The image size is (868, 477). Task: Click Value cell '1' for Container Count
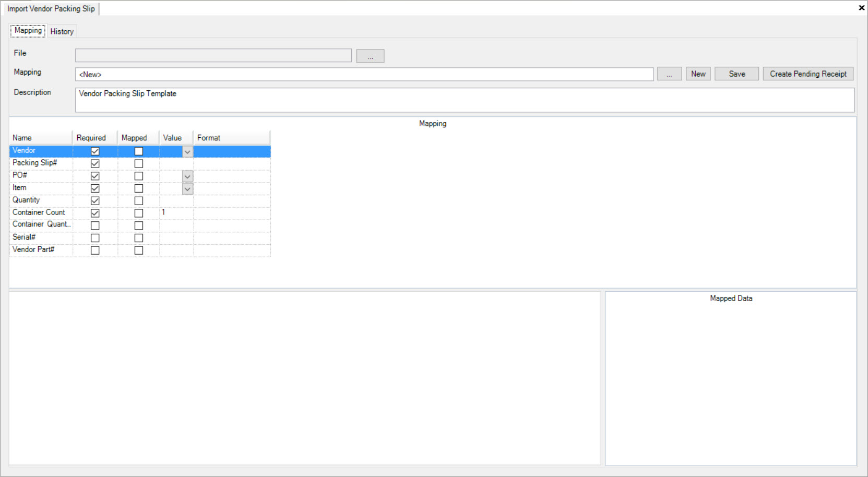176,213
